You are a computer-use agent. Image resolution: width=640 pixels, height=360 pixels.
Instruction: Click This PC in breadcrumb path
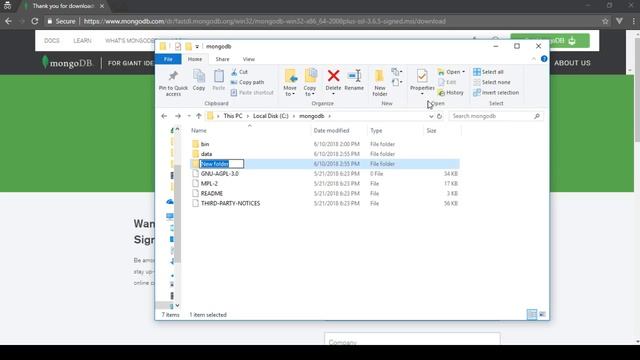[233, 116]
